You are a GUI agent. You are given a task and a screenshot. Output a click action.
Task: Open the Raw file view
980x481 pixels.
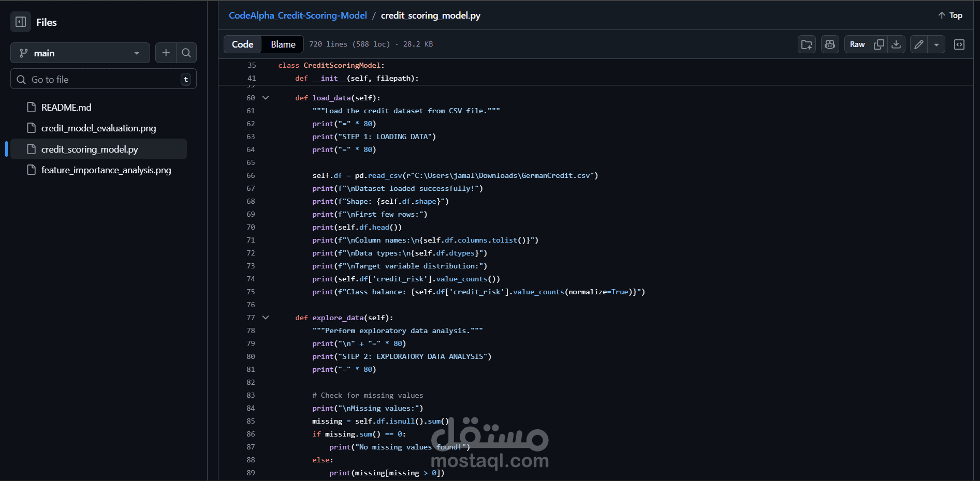[x=857, y=44]
